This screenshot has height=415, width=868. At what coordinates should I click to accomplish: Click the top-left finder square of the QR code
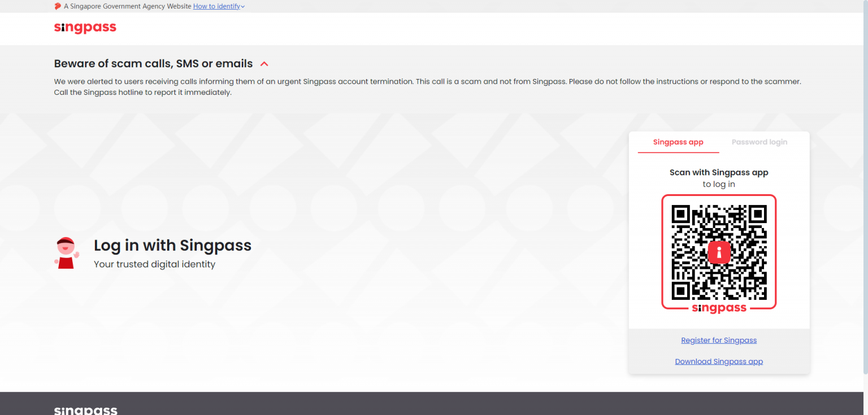680,214
